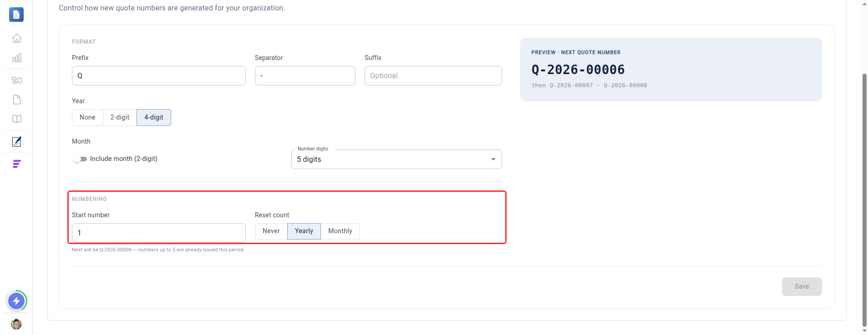The image size is (868, 335).
Task: Focus the Prefix input field
Action: click(159, 76)
